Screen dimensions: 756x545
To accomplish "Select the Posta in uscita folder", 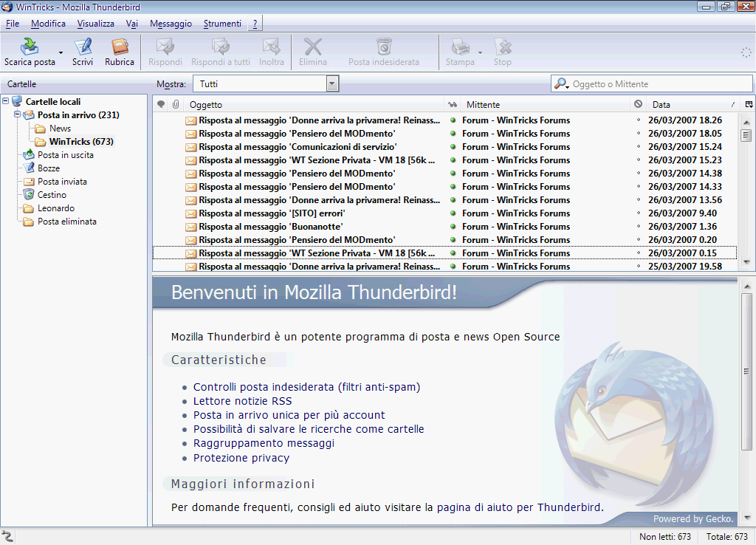I will [66, 155].
